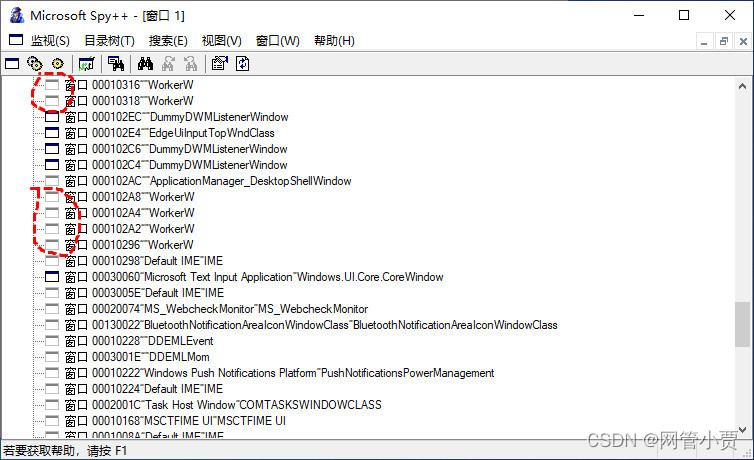
Task: Click window icon of 000102EC DummyDWMListenerWindow row
Action: coord(52,117)
